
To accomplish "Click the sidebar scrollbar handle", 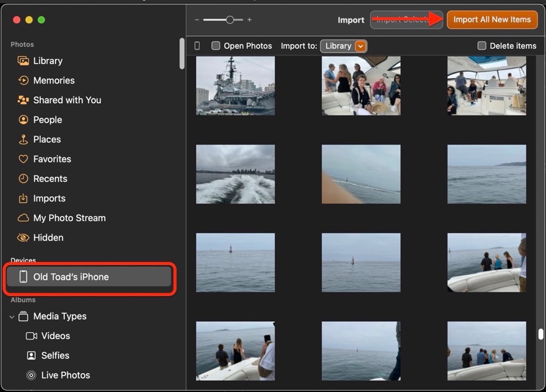I will coord(182,53).
